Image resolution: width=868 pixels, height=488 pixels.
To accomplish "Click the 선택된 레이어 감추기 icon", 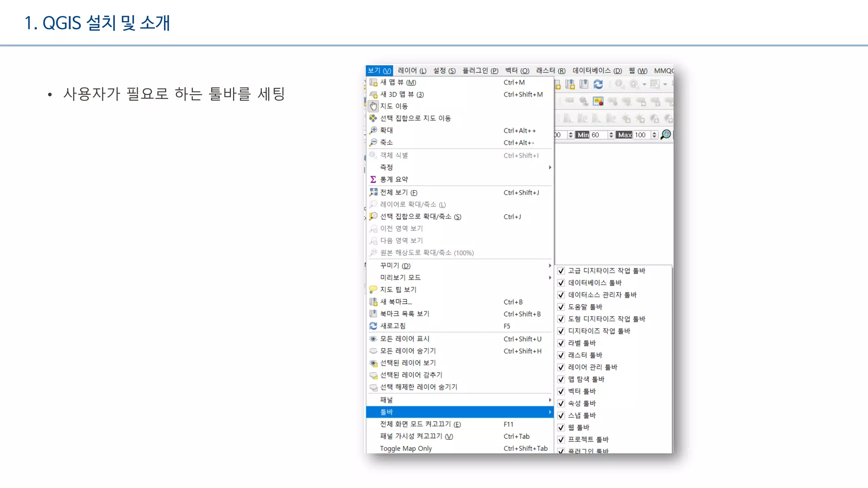I will pos(373,375).
